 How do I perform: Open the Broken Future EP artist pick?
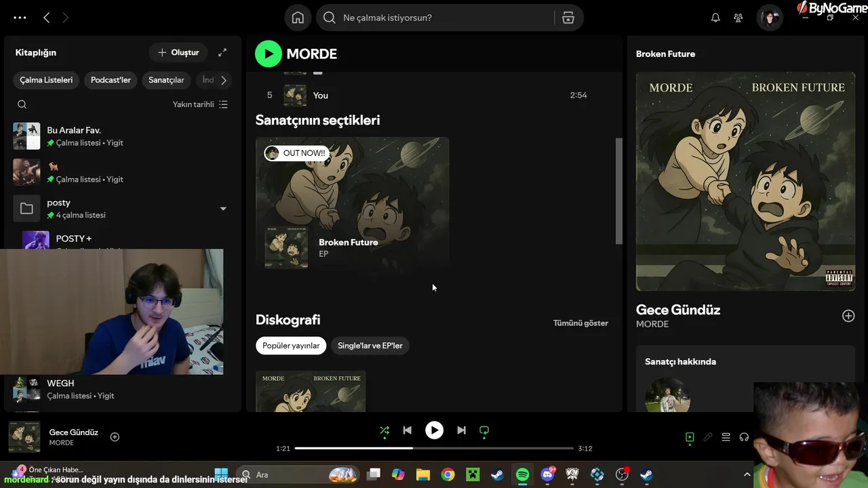[352, 205]
